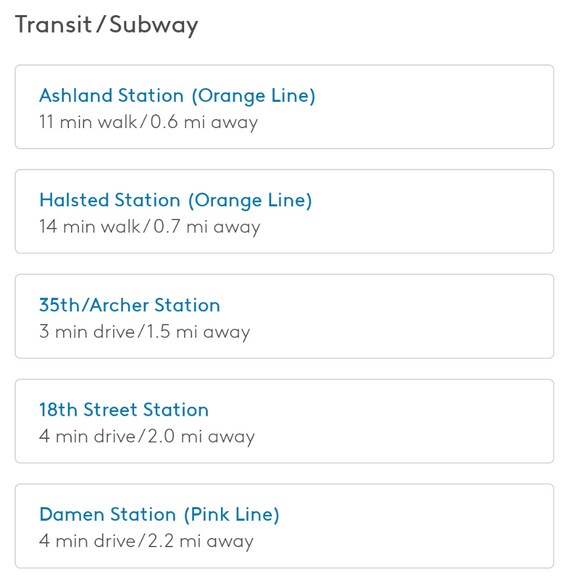Select the 18th Street Station card's empty area
This screenshot has width=568, height=588.
(x=431, y=421)
